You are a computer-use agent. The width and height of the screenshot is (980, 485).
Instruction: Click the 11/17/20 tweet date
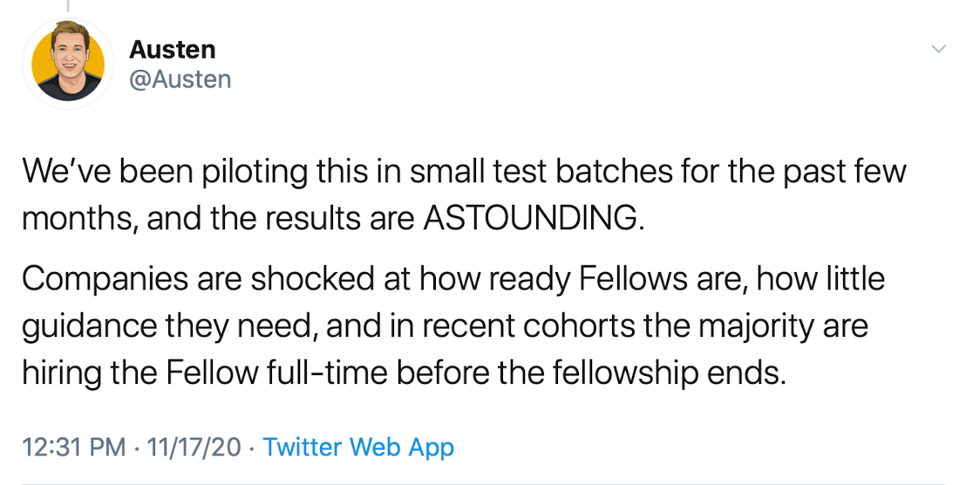[194, 447]
